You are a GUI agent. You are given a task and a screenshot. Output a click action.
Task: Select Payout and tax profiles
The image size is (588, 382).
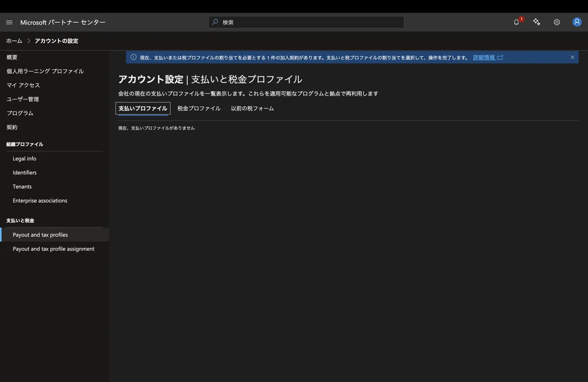coord(54,235)
